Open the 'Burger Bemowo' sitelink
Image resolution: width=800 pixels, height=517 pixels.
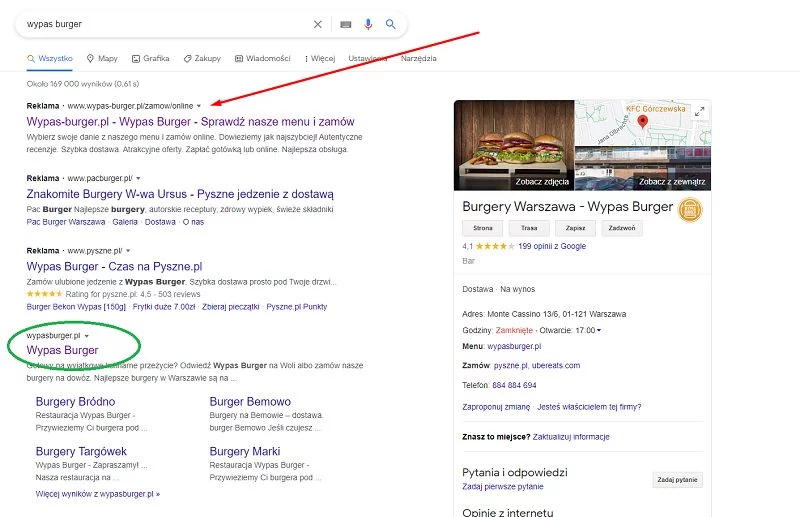250,402
